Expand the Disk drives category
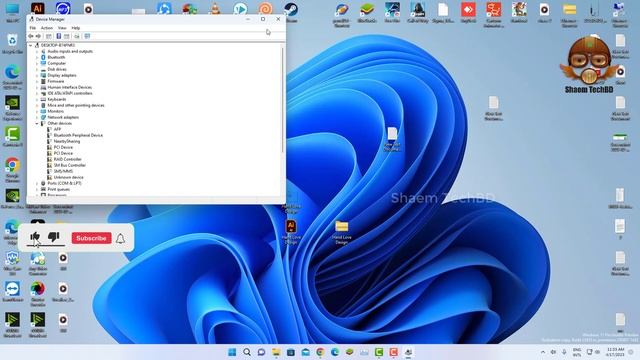 pyautogui.click(x=37, y=69)
